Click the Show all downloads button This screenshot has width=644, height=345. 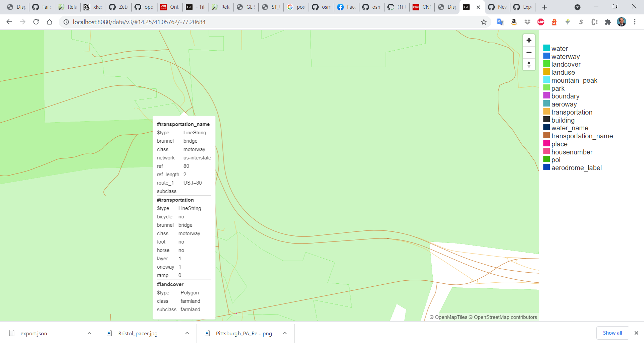coord(612,333)
